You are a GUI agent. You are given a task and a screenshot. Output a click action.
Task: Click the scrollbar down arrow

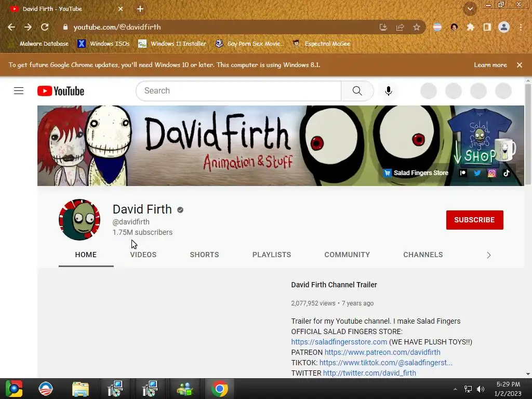[x=528, y=374]
